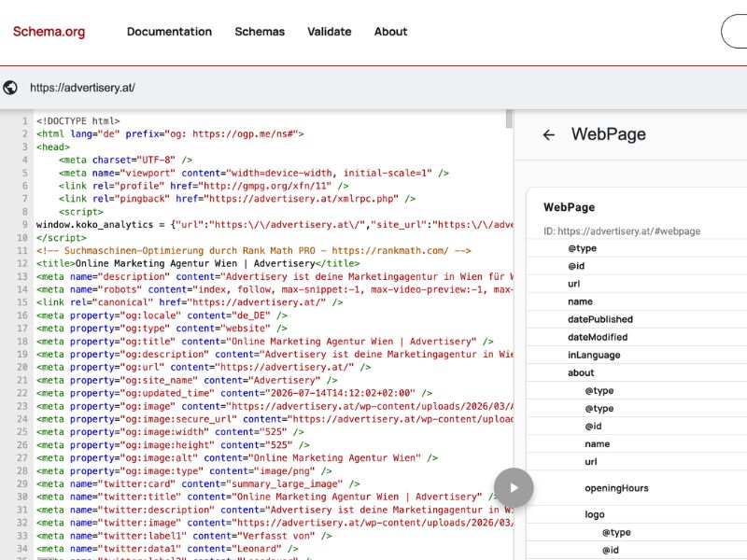The image size is (747, 560).
Task: Click line 4 meta charset UTF-8
Action: tap(126, 160)
